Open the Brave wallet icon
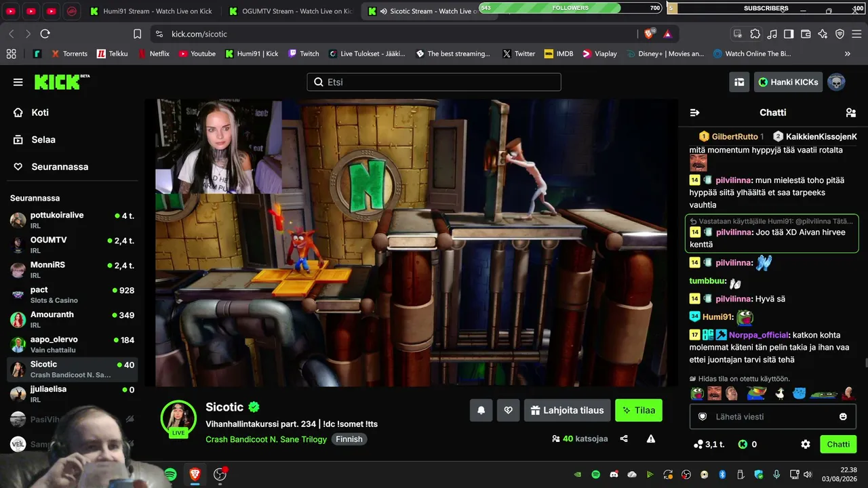Viewport: 868px width, 488px height. point(806,34)
